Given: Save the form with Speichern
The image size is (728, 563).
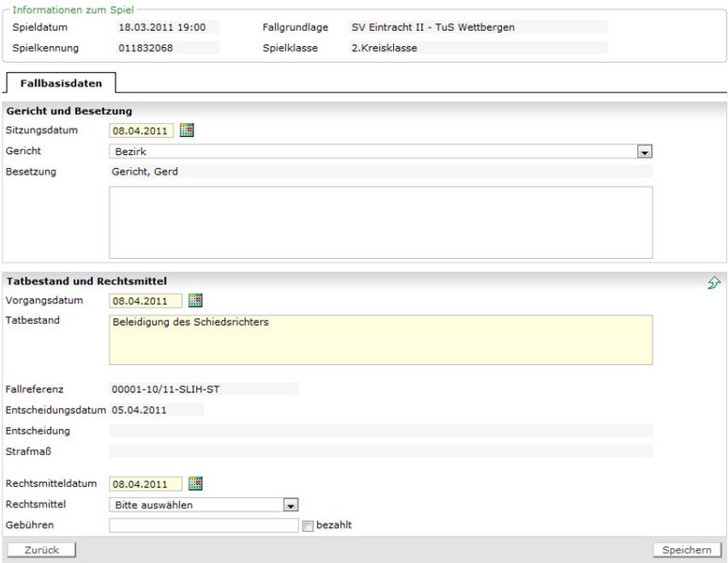Looking at the screenshot, I should tap(687, 550).
